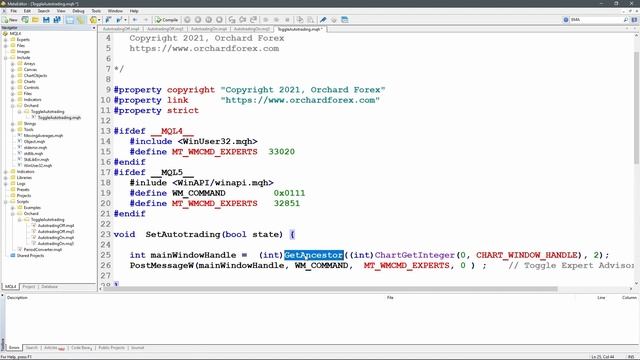This screenshot has height=360, width=640.
Task: Click the navigate Back arrow icon
Action: [135, 20]
